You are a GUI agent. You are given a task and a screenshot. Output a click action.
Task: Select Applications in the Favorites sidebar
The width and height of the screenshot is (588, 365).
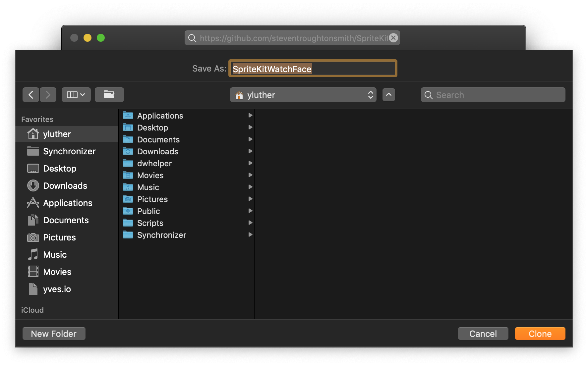point(67,203)
